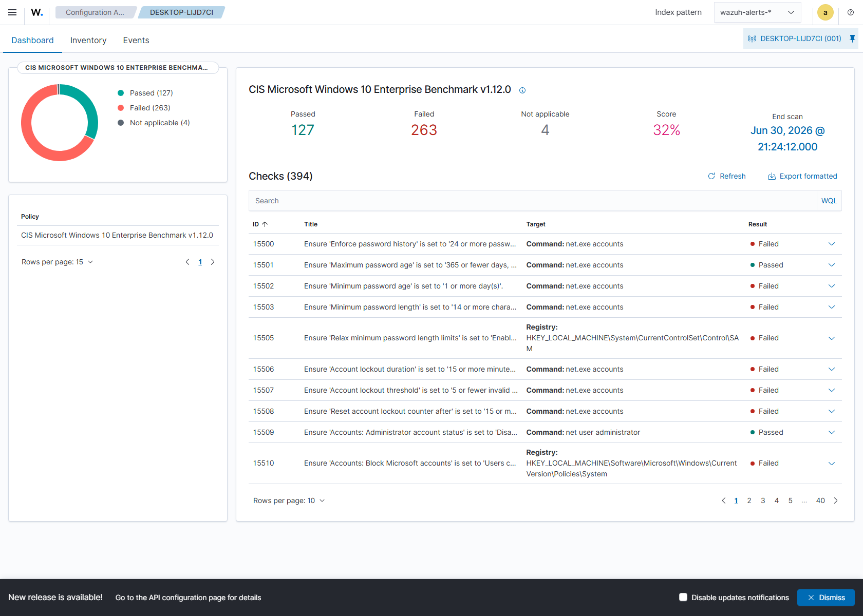Expand check 15501 details
Image resolution: width=863 pixels, height=616 pixels.
[x=832, y=265]
